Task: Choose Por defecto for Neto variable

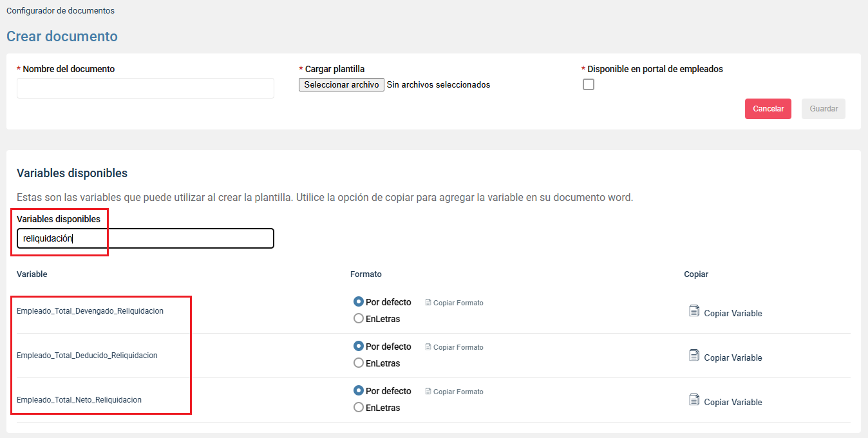Action: click(x=359, y=390)
